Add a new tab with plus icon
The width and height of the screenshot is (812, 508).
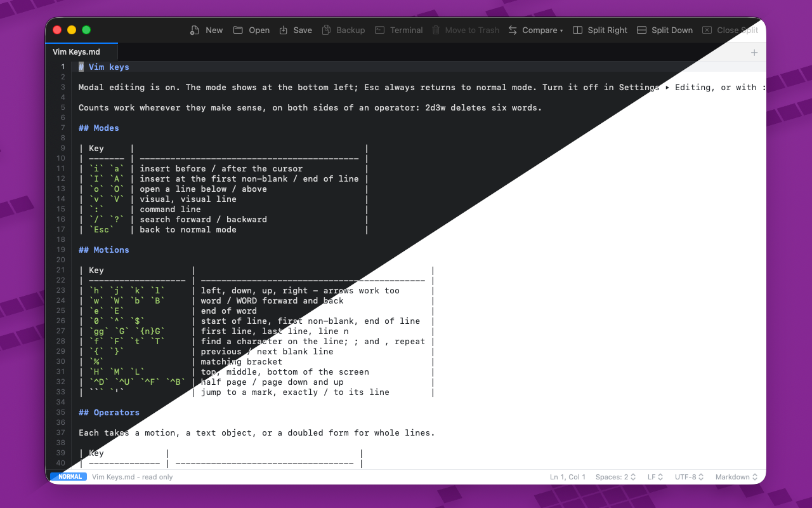[754, 52]
